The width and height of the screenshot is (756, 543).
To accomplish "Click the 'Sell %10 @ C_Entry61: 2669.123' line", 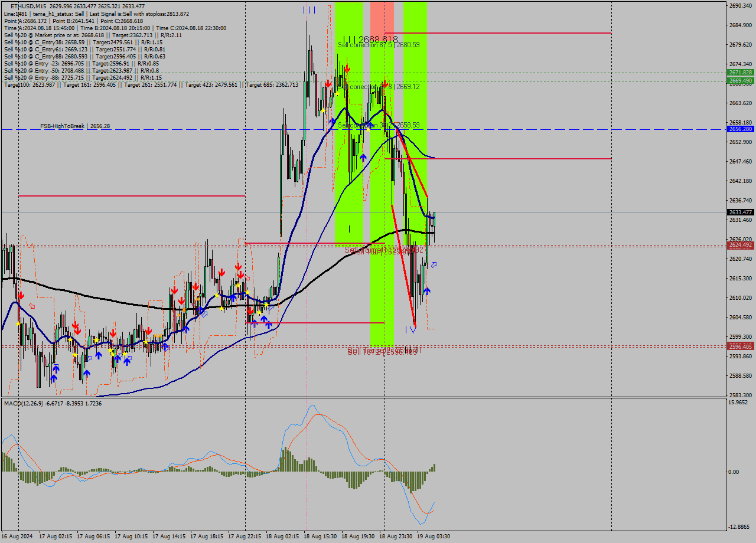I will [x=84, y=49].
